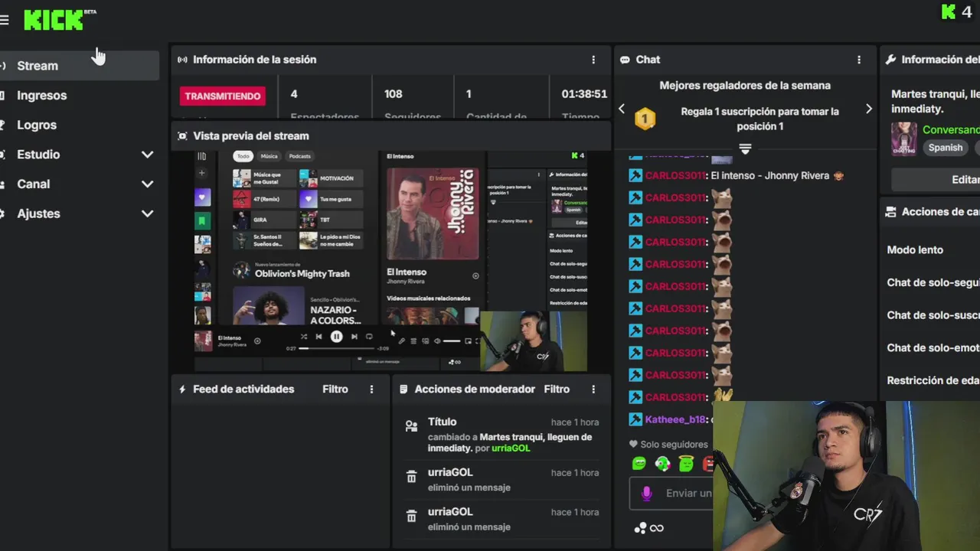Screen dimensions: 980x551
Task: Click the 01:38:51 stream time
Action: pos(584,94)
